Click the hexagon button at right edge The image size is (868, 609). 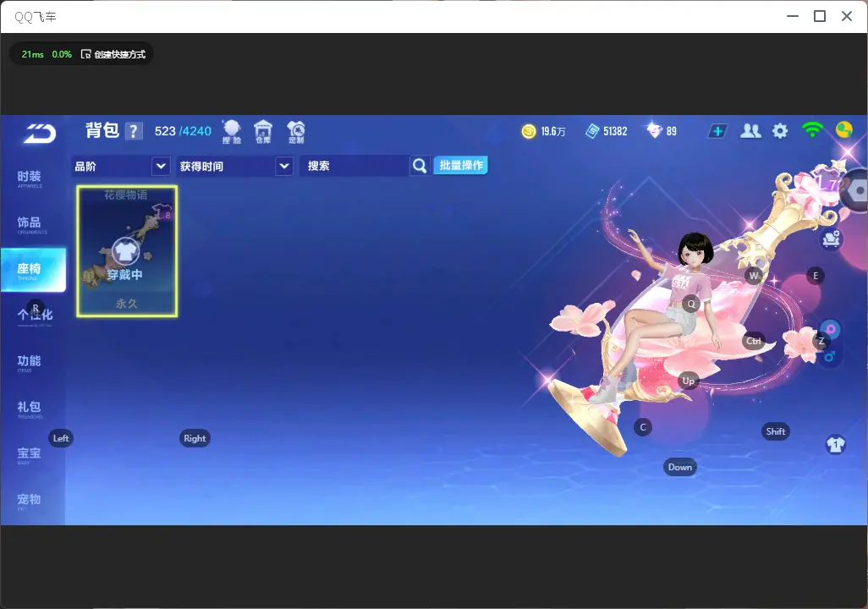(x=856, y=191)
